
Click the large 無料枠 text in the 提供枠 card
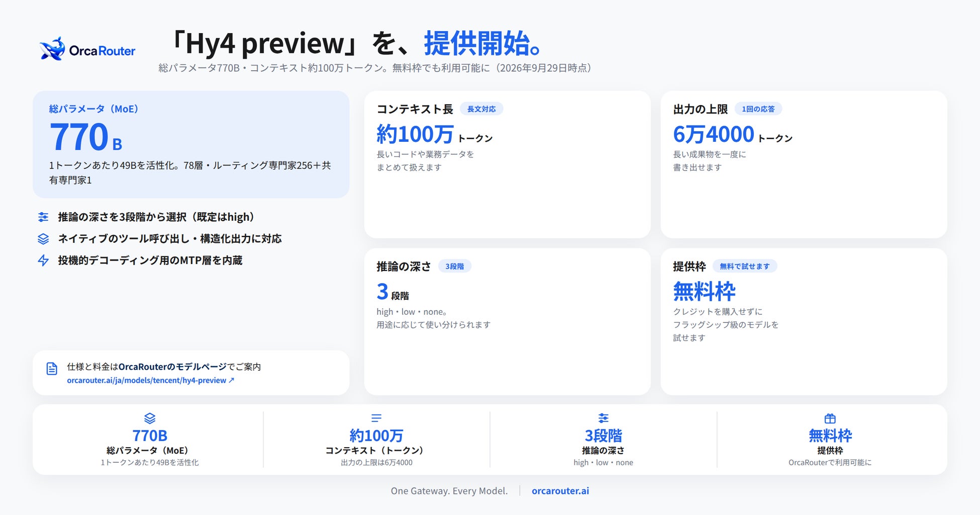(x=705, y=292)
